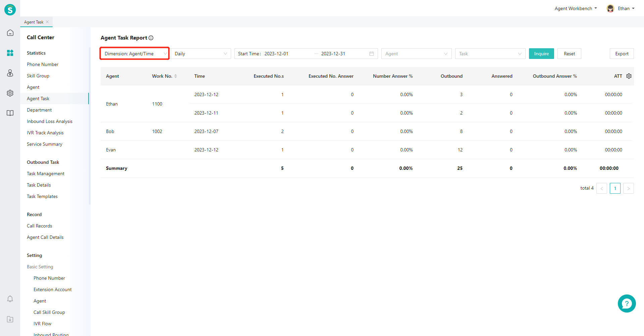Open the settings gear icon in sidebar
The height and width of the screenshot is (336, 644).
point(10,93)
